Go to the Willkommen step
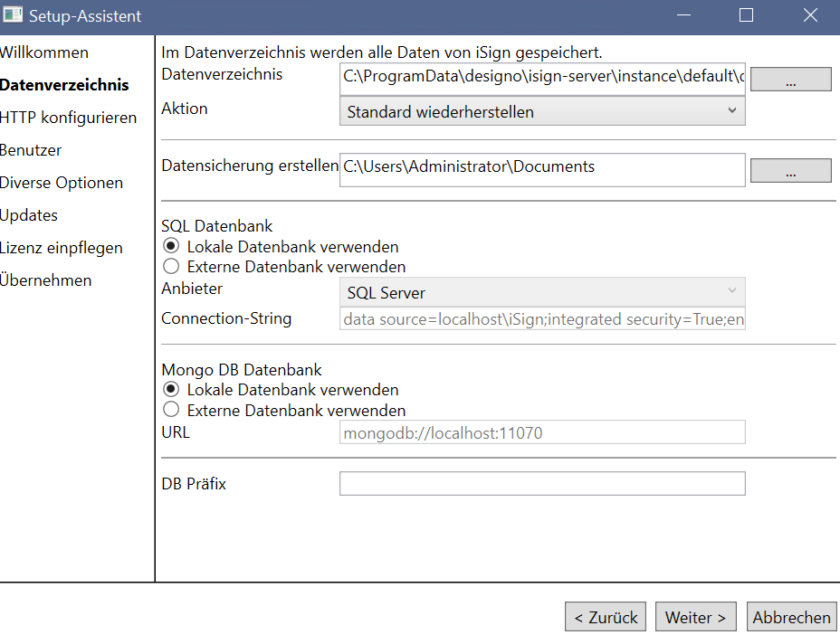Viewport: 840px width, 635px height. point(44,52)
